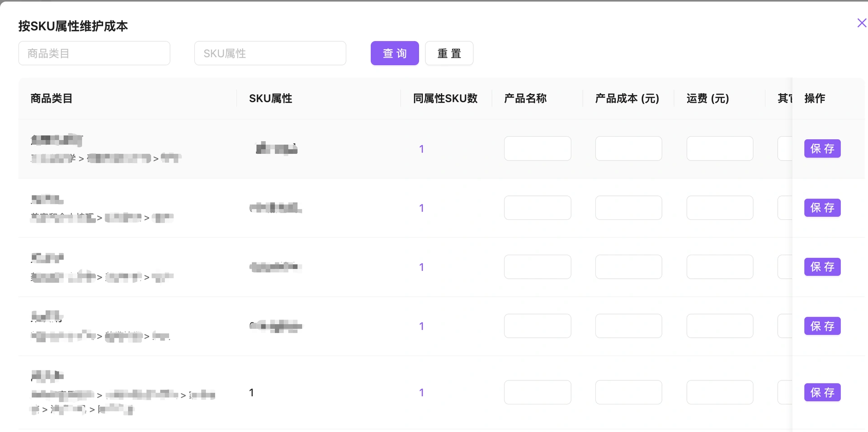Click 产品成本 input in fourth row

[628, 326]
